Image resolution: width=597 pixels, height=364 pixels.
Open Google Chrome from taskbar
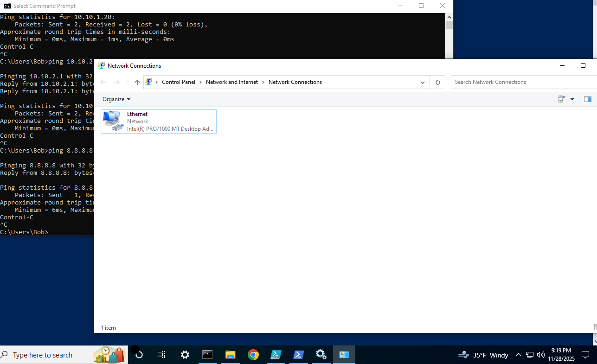coord(253,355)
